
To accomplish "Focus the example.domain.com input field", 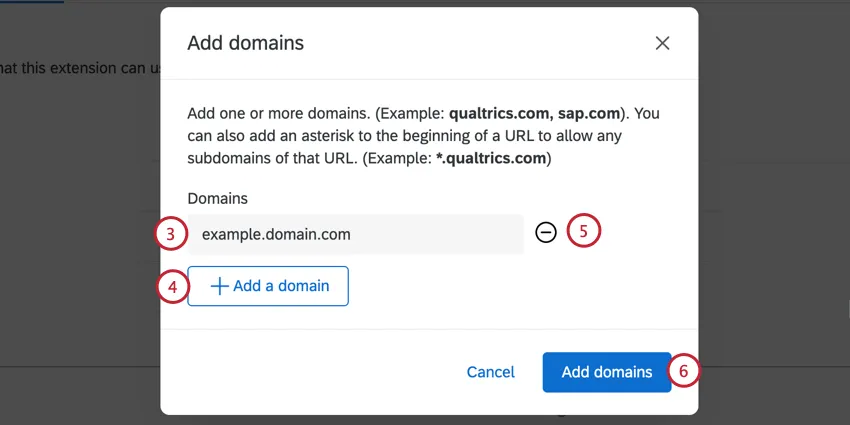I will (x=355, y=234).
